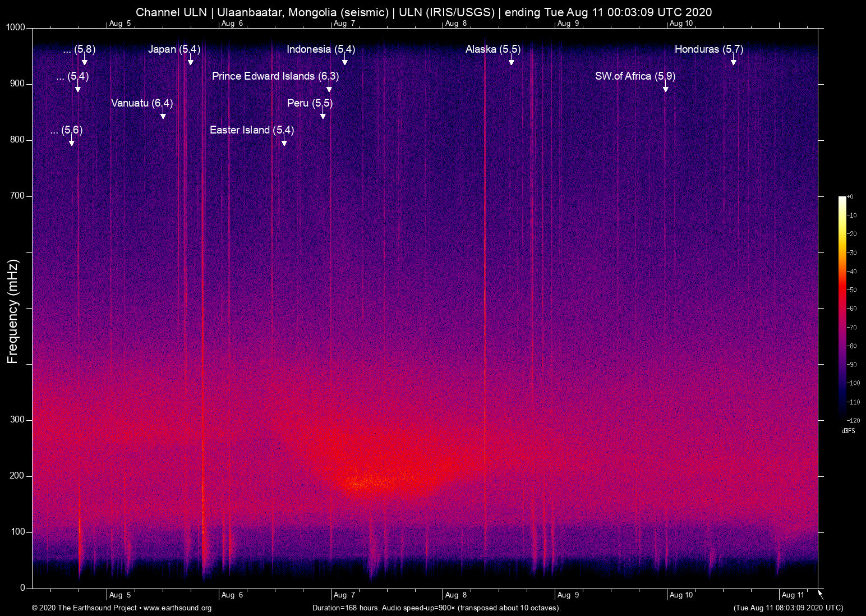
Task: Click the arrow marker under Indonesia (5.4)
Action: (x=345, y=60)
